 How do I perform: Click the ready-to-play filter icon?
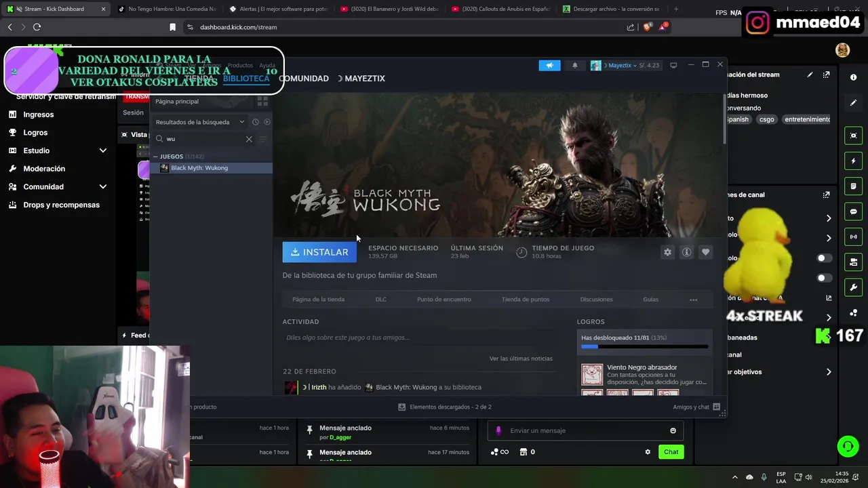click(267, 122)
